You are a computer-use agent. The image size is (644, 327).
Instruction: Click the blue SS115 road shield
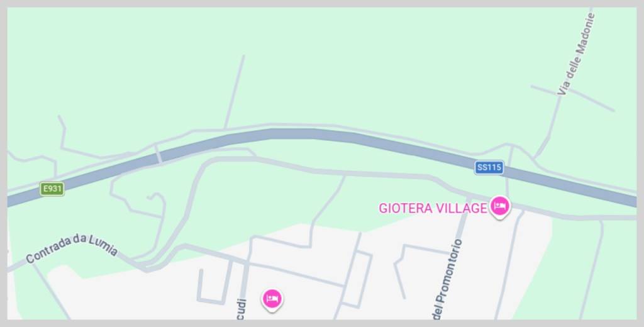pyautogui.click(x=489, y=168)
